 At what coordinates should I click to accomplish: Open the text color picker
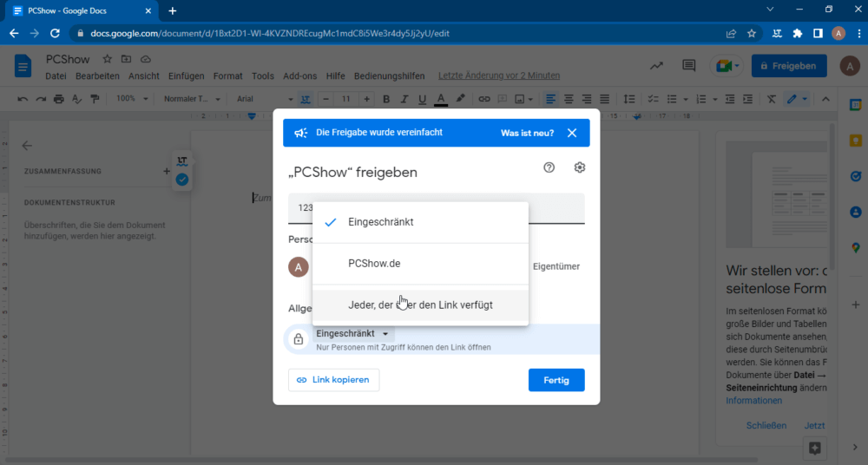click(x=441, y=99)
